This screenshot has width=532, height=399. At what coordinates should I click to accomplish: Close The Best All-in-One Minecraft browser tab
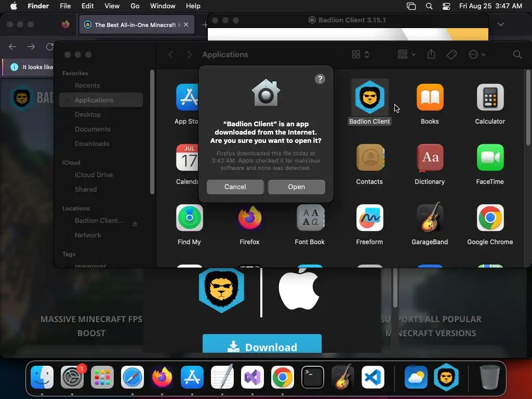(x=186, y=24)
